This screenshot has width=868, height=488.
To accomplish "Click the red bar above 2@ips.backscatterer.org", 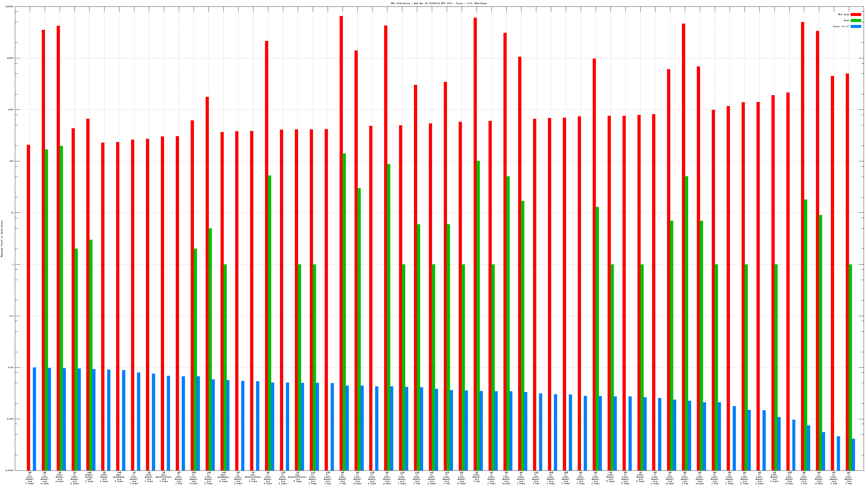I will [296, 300].
